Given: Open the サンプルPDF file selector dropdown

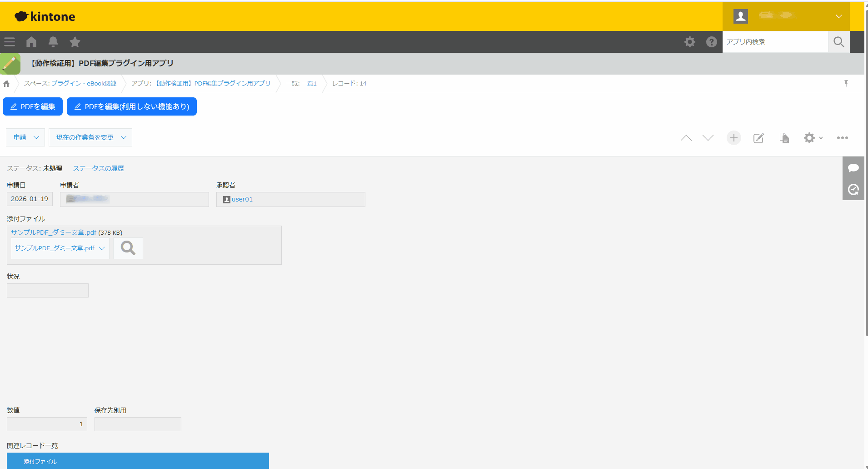Looking at the screenshot, I should pos(60,248).
